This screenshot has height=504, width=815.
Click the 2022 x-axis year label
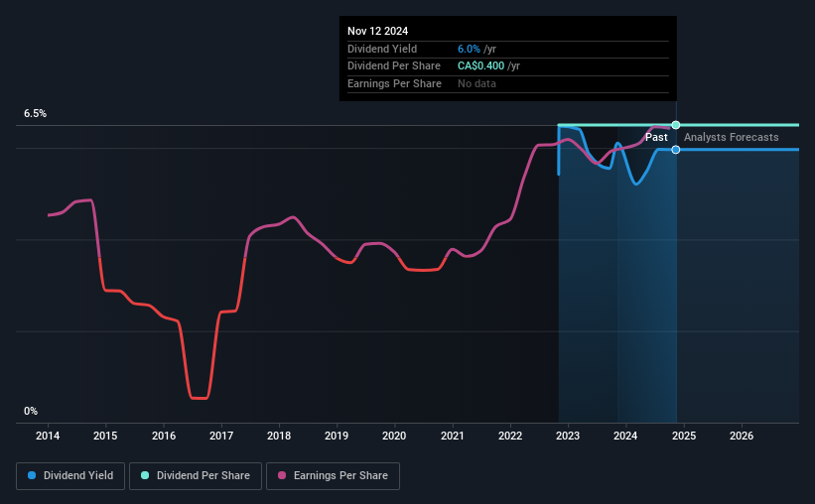[x=510, y=436]
